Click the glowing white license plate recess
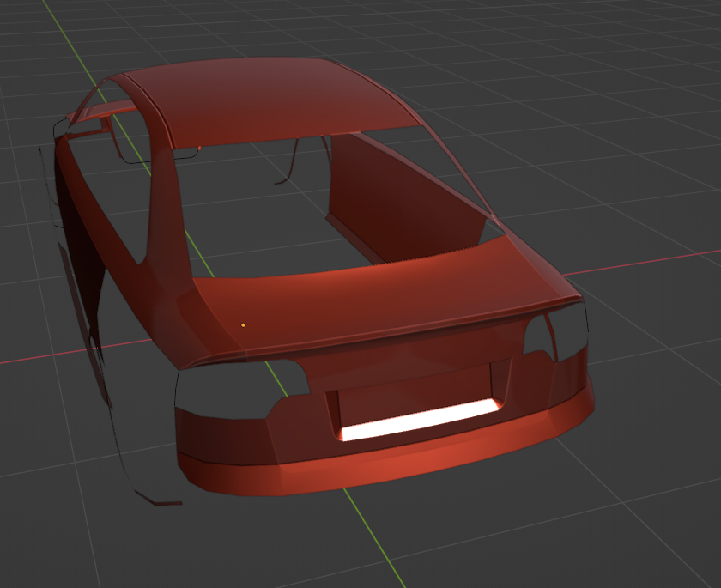The height and width of the screenshot is (588, 721). click(x=421, y=420)
